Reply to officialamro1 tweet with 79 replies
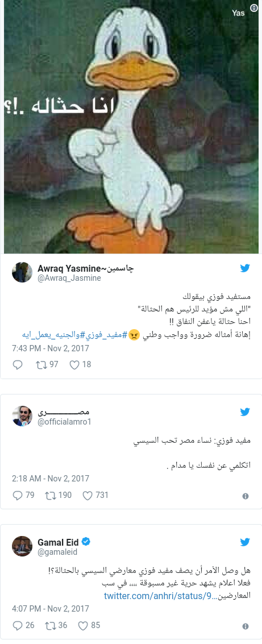Screen dimensions: 262x644 (x=23, y=495)
